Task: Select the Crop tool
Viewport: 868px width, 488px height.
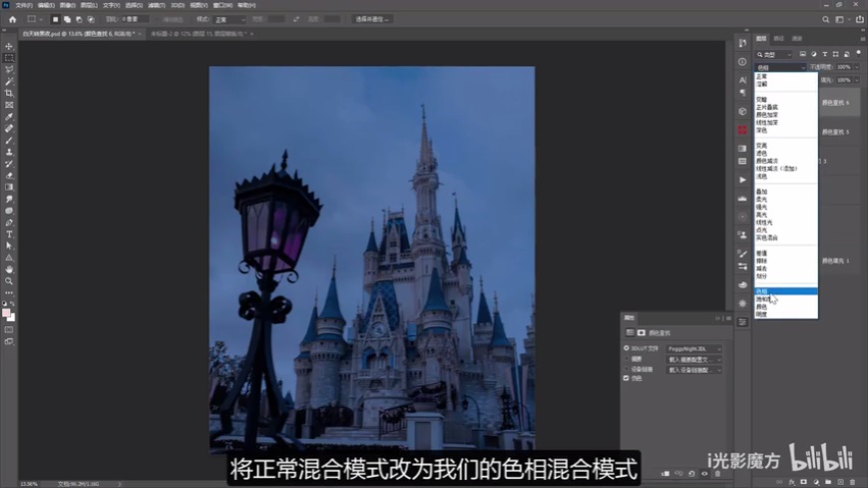Action: [9, 93]
